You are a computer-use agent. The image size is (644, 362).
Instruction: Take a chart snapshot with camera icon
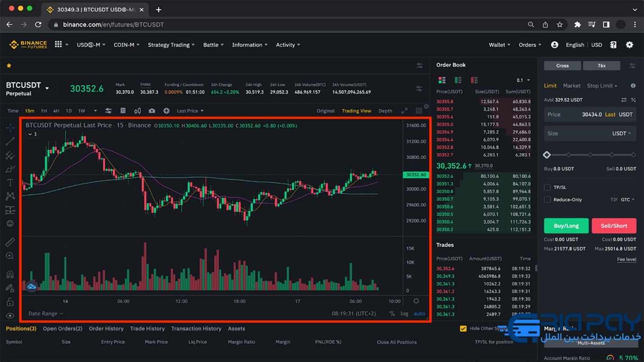152,111
